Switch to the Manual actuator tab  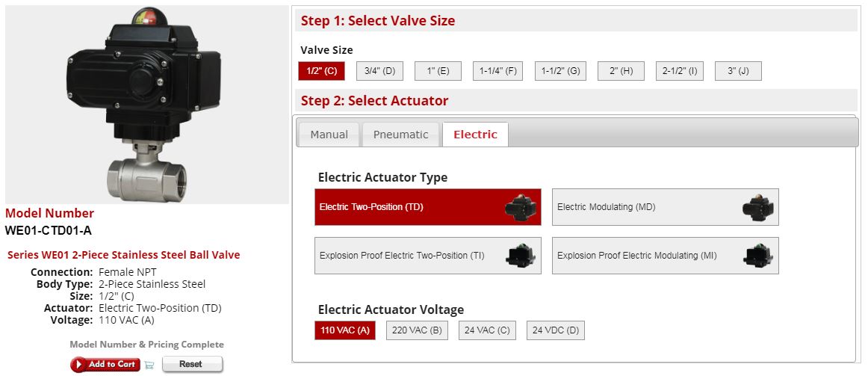pyautogui.click(x=329, y=135)
